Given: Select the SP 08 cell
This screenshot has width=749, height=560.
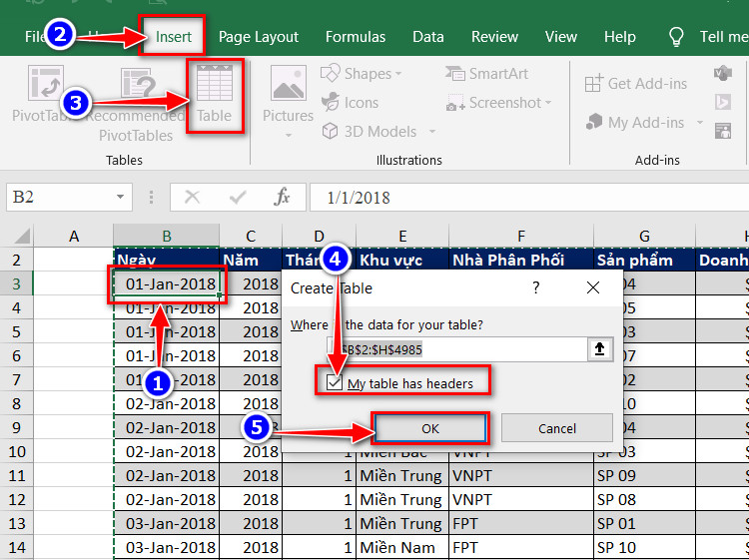Looking at the screenshot, I should coord(644,499).
